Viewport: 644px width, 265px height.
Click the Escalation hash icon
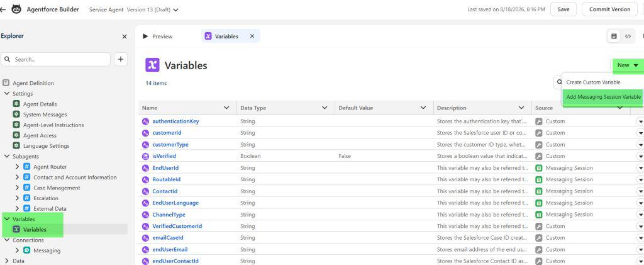26,198
